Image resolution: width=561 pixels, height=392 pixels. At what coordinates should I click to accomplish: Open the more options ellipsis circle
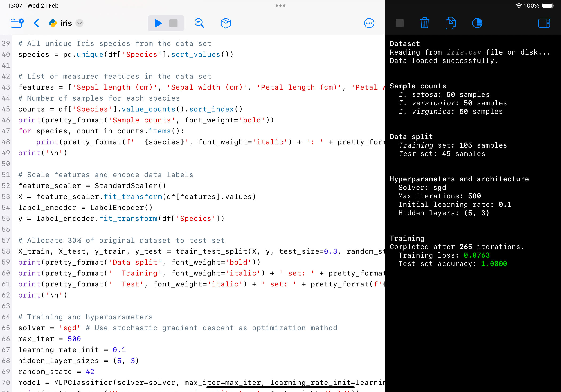pyautogui.click(x=369, y=23)
